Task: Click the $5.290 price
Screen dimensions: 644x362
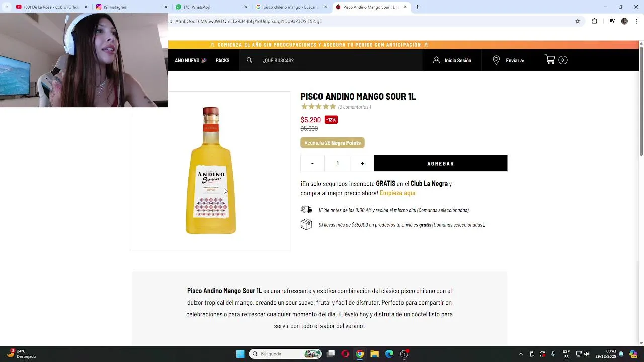Action: [x=310, y=120]
